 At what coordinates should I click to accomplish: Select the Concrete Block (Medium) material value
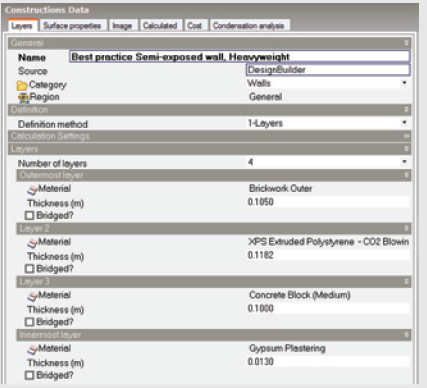(300, 295)
